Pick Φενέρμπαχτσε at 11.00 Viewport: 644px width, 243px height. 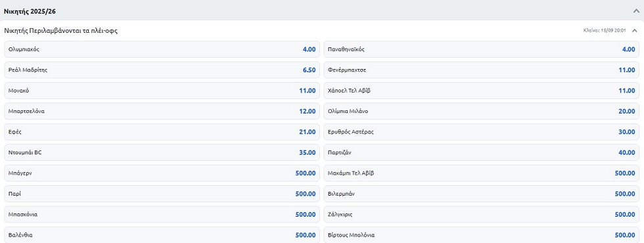coord(481,70)
